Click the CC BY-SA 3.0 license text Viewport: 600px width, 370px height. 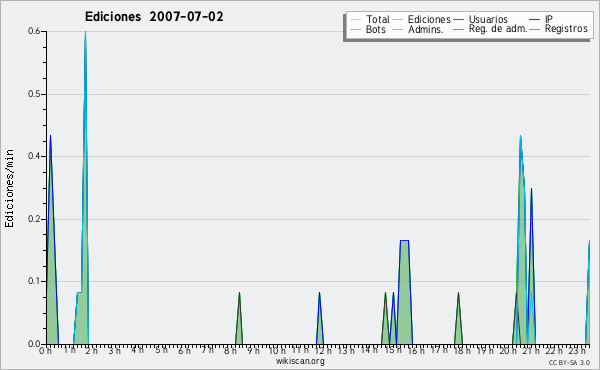569,362
